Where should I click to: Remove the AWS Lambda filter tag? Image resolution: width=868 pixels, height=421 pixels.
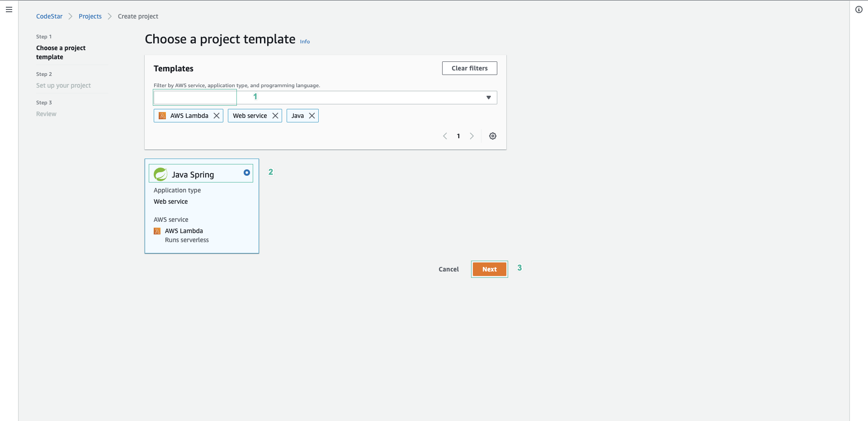point(217,116)
